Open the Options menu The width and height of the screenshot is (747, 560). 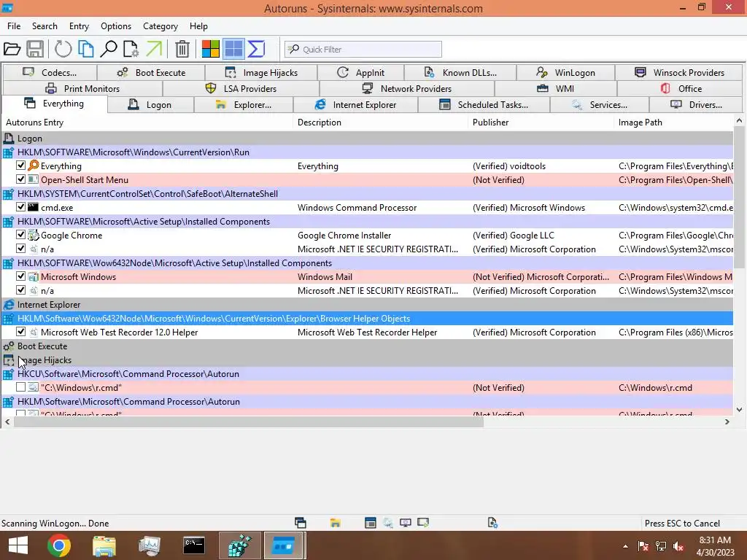[116, 26]
